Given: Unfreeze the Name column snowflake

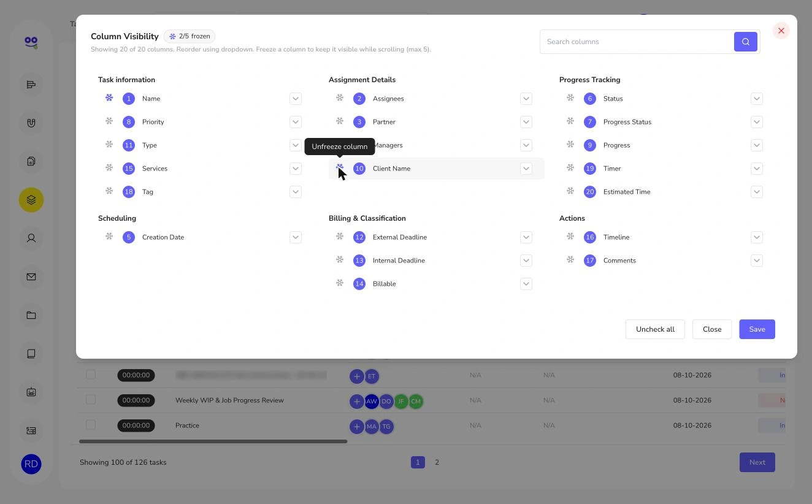Looking at the screenshot, I should click(109, 97).
